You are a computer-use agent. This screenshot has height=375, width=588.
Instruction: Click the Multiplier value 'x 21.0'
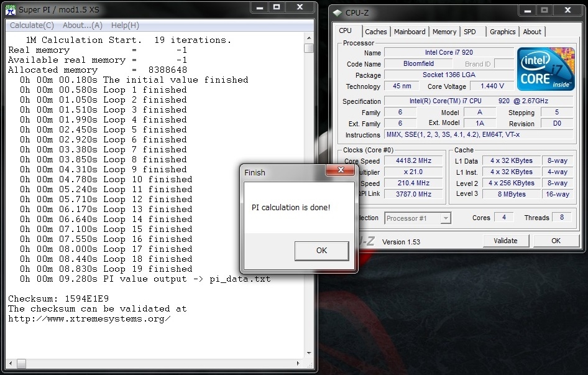pos(413,172)
